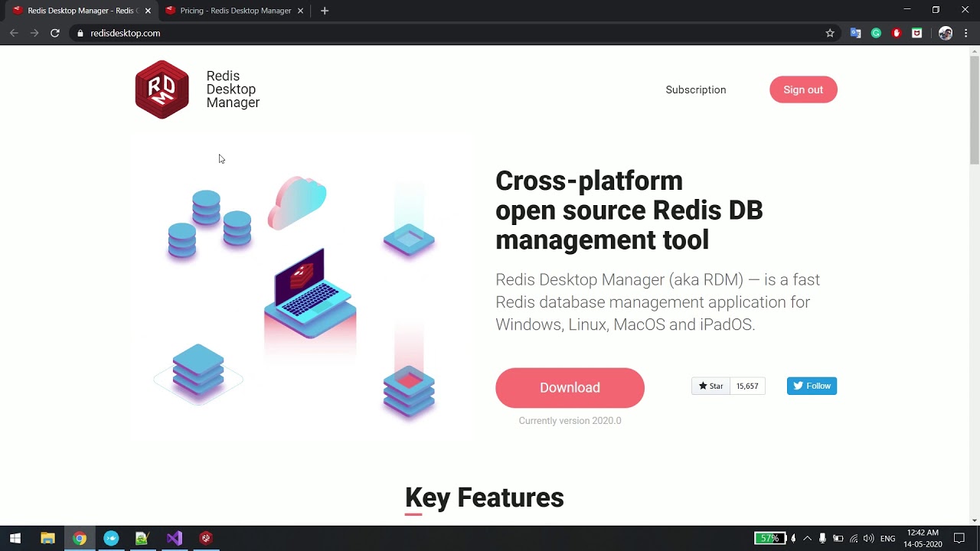Show hidden system tray icons

coord(807,539)
